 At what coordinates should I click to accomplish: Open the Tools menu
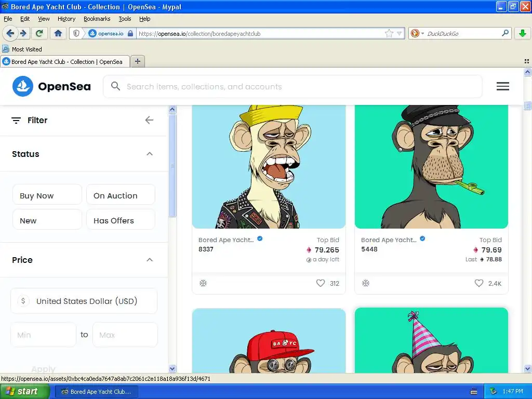[x=125, y=19]
